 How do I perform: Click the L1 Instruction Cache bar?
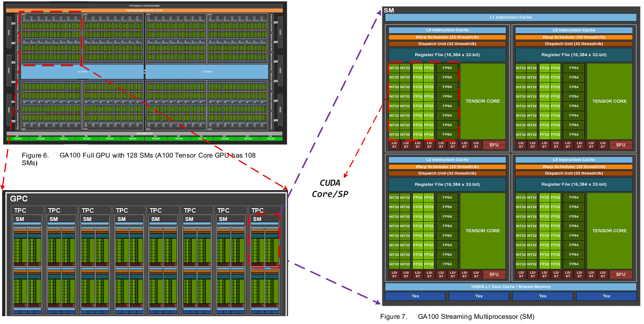(x=510, y=17)
